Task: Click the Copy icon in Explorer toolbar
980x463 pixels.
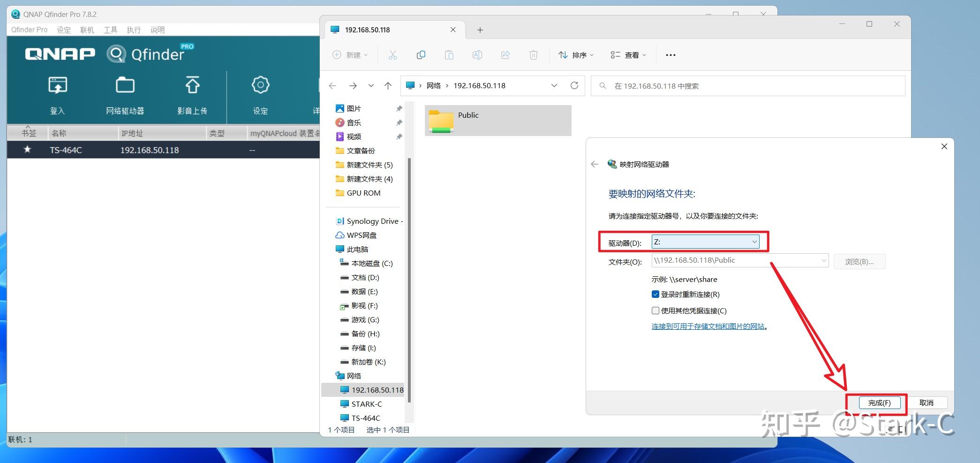Action: (421, 54)
